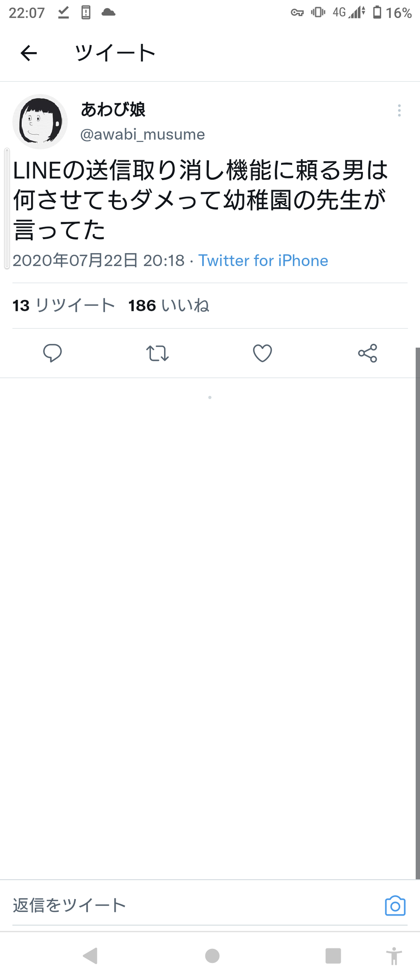Open あわび娘 profile avatar
The height and width of the screenshot is (980, 420).
pyautogui.click(x=40, y=121)
